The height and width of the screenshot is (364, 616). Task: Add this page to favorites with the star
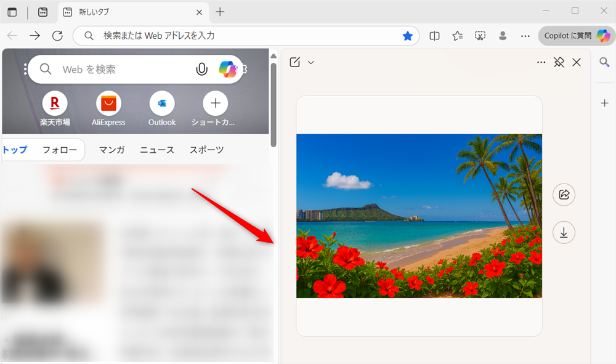(x=407, y=36)
